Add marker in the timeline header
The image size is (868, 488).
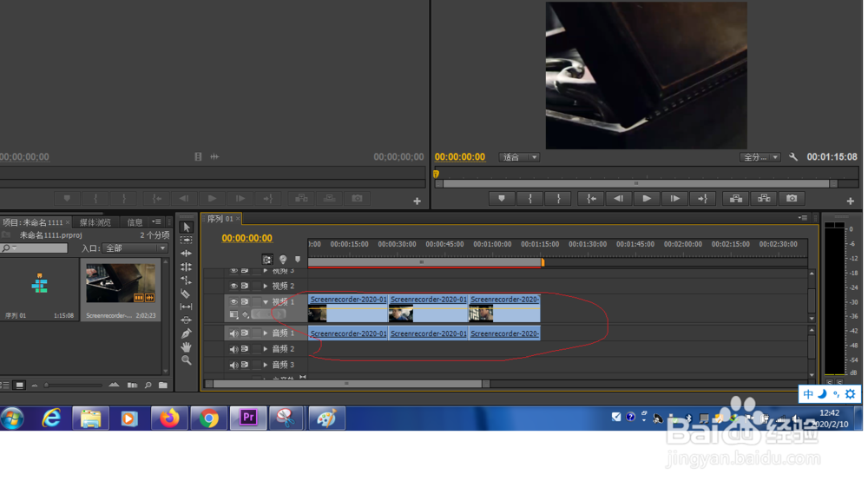pos(298,260)
